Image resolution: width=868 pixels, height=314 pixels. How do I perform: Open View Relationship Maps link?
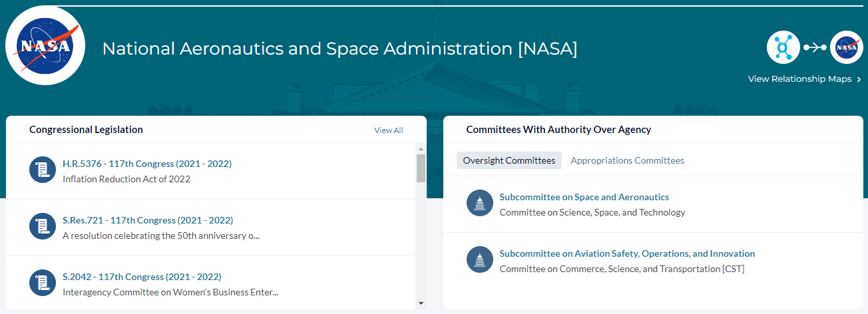799,79
